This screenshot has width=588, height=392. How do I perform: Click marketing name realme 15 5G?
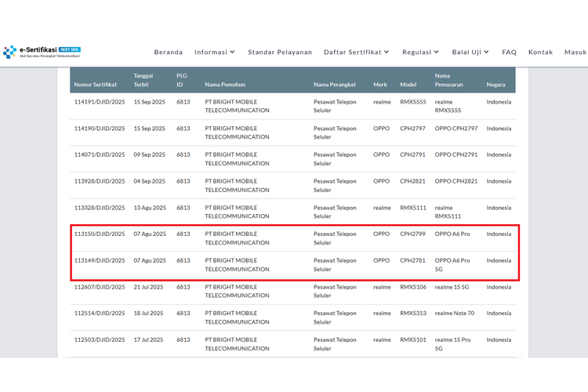pos(452,287)
